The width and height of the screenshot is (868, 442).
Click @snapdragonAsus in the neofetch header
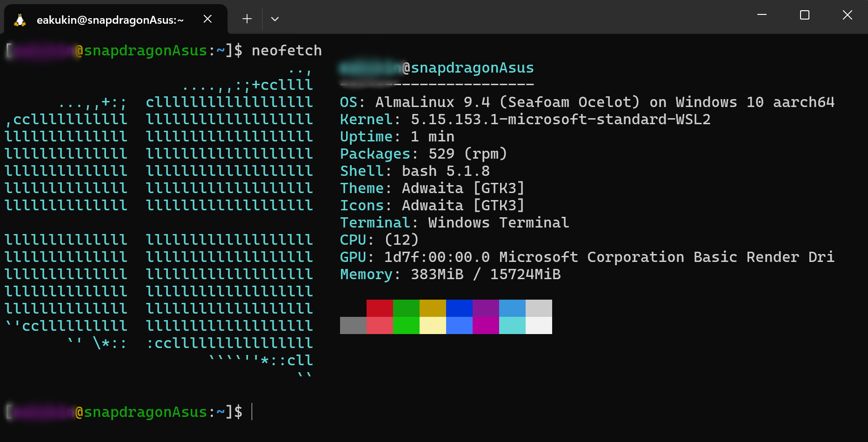pyautogui.click(x=468, y=68)
